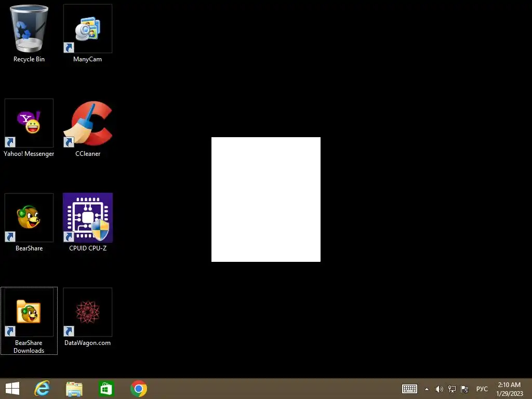
Task: Open the volume speaker tray icon
Action: 439,389
